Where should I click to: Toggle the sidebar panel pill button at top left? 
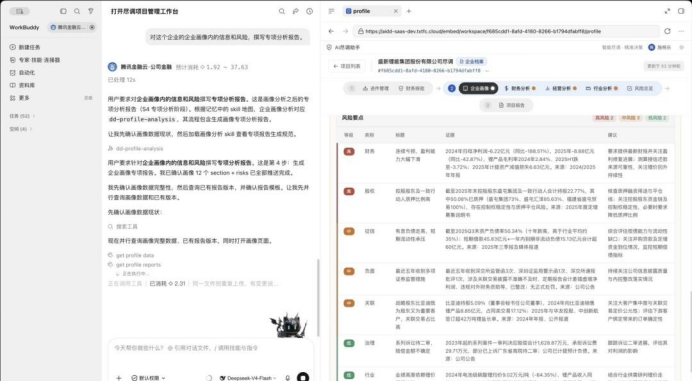pos(19,11)
